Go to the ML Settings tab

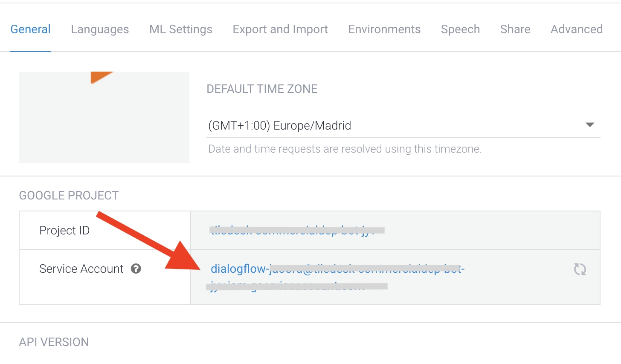(181, 29)
